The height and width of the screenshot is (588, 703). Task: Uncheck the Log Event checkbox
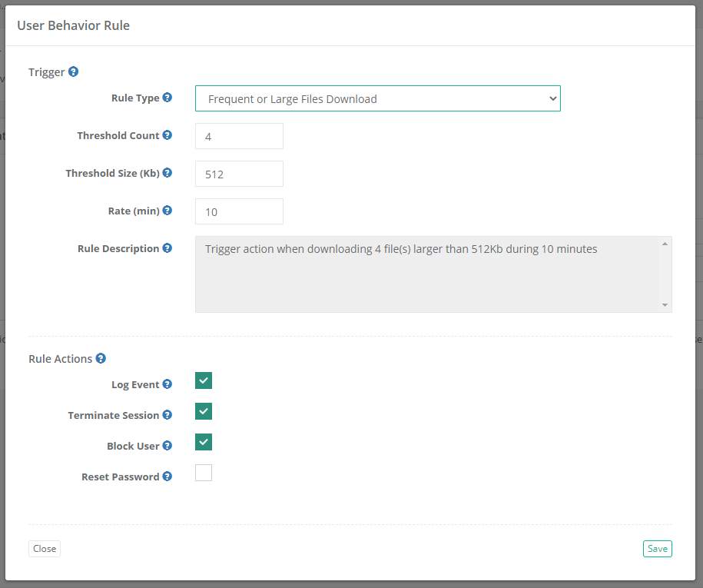coord(203,380)
